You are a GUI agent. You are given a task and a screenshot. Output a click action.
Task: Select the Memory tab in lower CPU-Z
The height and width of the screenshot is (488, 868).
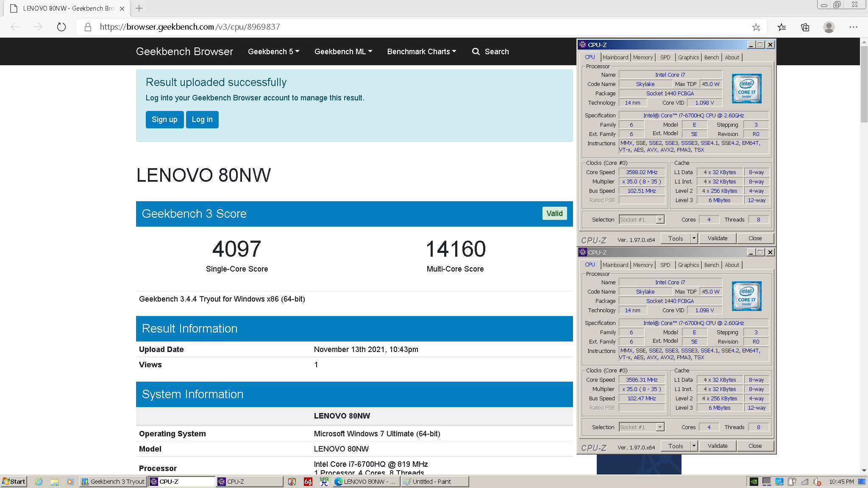pyautogui.click(x=643, y=265)
